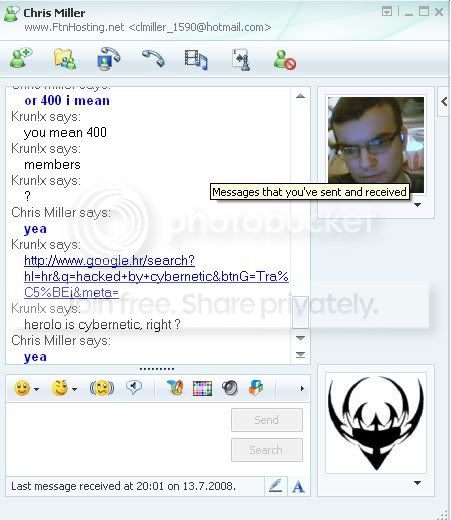Screen dimensions: 451x520
Task: Click Chris Miller's webcam display picture
Action: [x=376, y=145]
